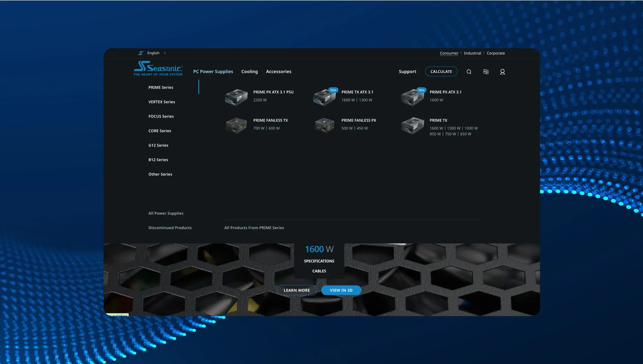Click the small Seasonic icon beside English

coord(141,53)
